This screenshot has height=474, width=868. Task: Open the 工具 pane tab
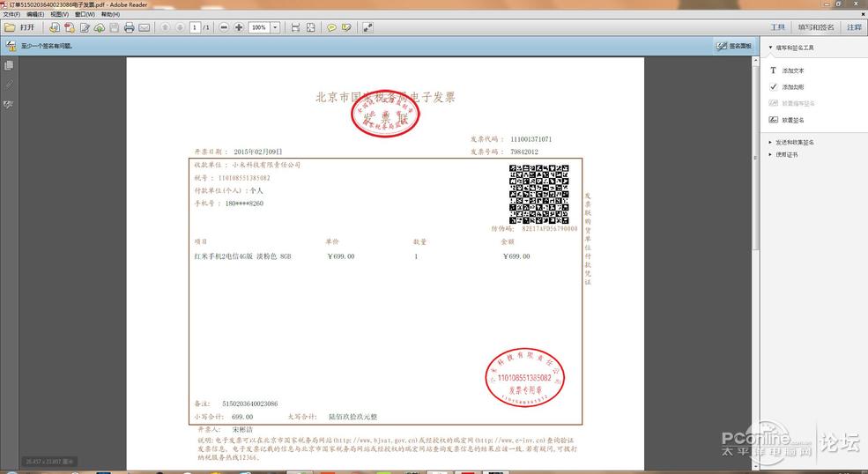pos(778,27)
